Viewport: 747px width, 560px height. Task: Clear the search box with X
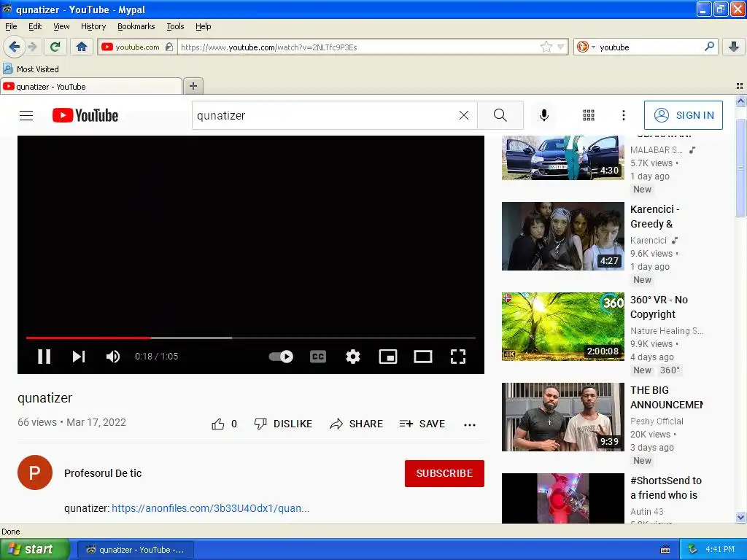click(x=463, y=115)
